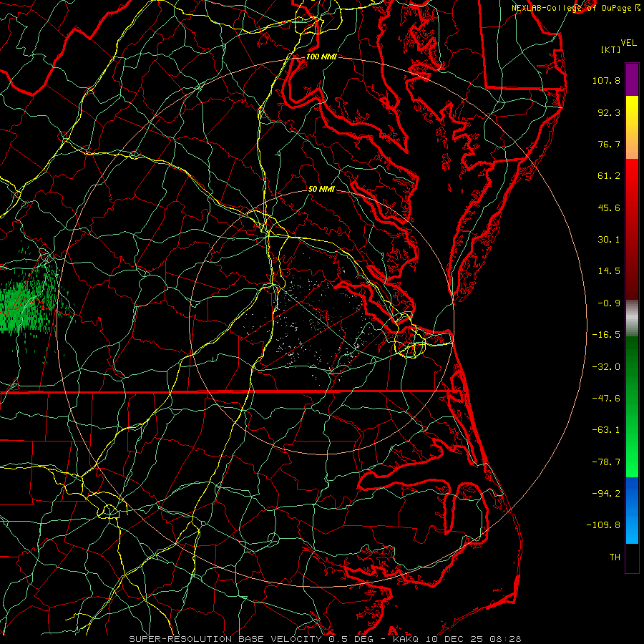Click the VEL legend title
Screen dimensions: 644x644
coord(628,43)
